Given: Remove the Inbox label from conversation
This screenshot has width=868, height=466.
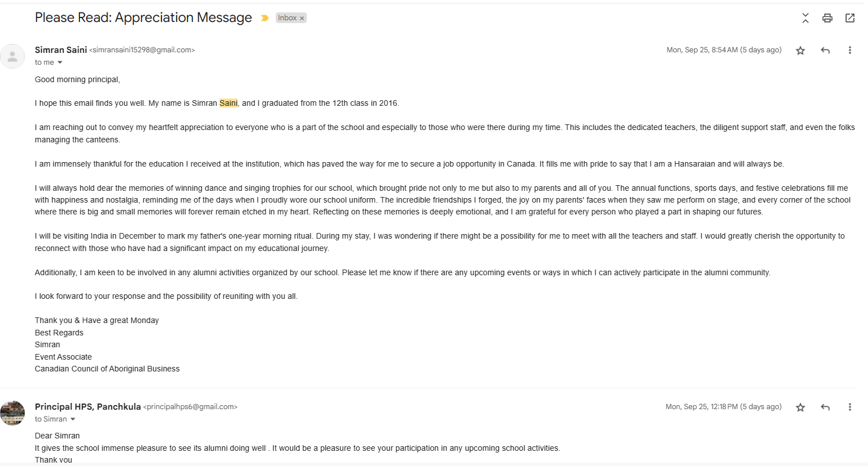Looking at the screenshot, I should click(302, 18).
